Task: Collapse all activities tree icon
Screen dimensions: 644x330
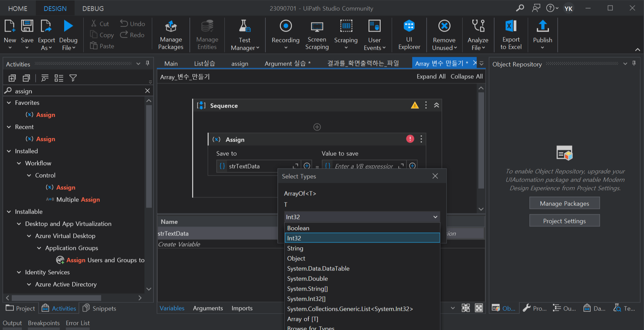Action: pos(26,78)
